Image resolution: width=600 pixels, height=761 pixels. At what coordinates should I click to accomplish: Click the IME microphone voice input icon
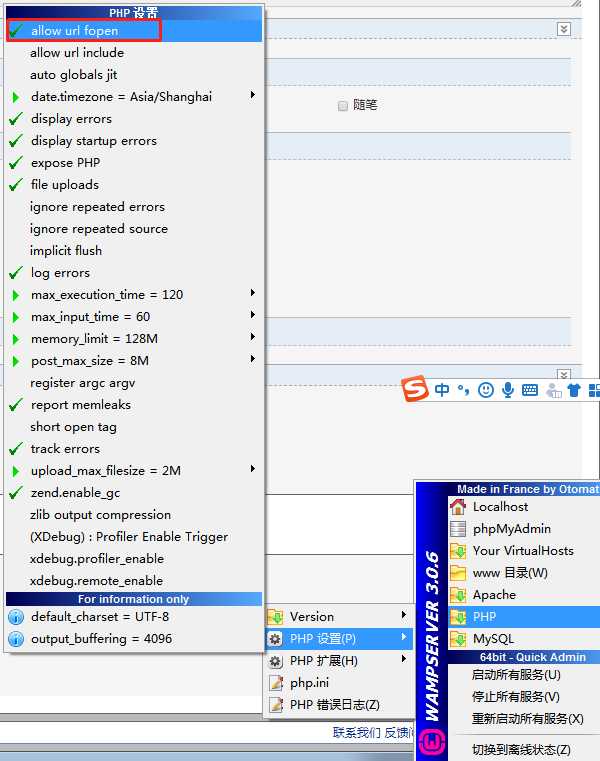coord(508,390)
